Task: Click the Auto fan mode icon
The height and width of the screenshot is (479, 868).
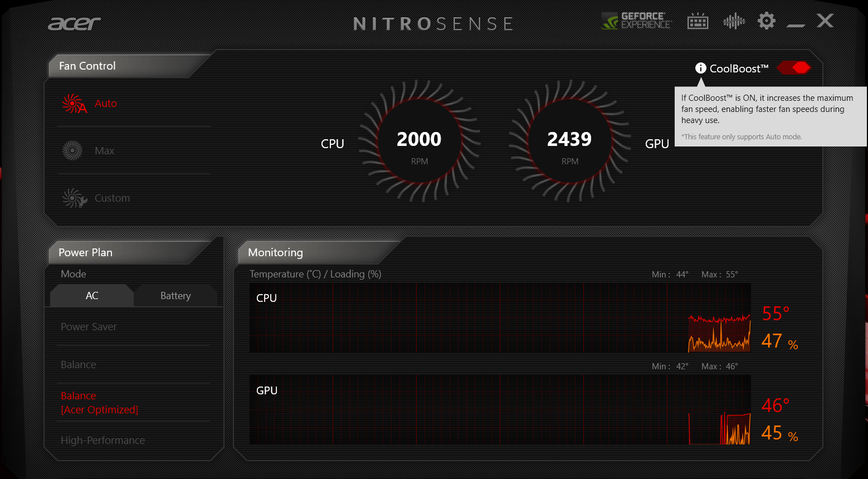Action: pyautogui.click(x=75, y=104)
